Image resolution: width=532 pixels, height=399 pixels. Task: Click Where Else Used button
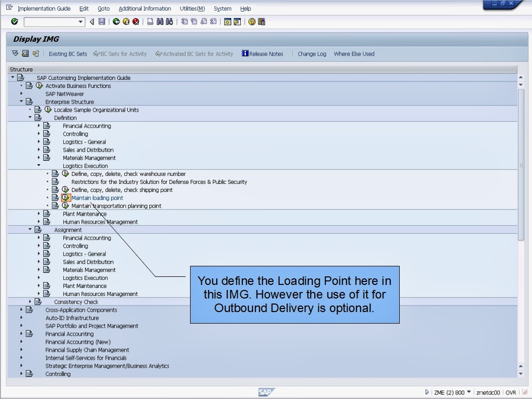[x=354, y=54]
